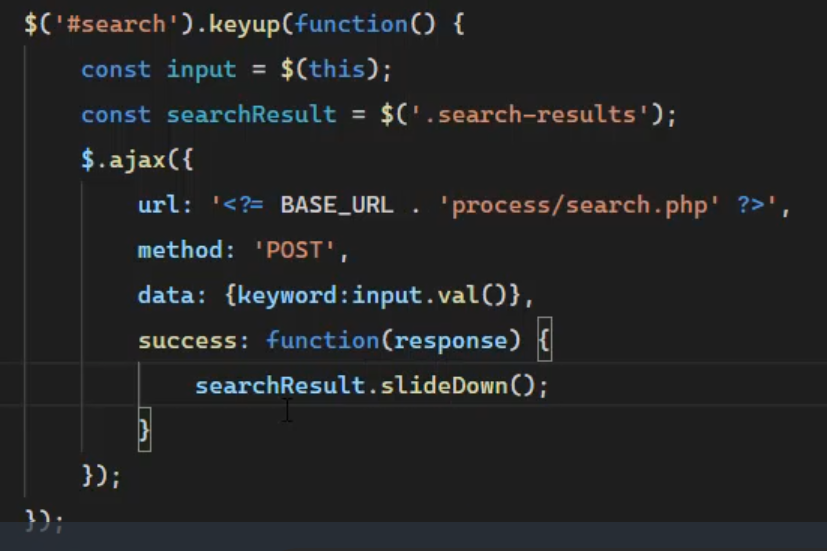The image size is (827, 551).
Task: Click the function keyword in the keyup line
Action: (x=351, y=25)
